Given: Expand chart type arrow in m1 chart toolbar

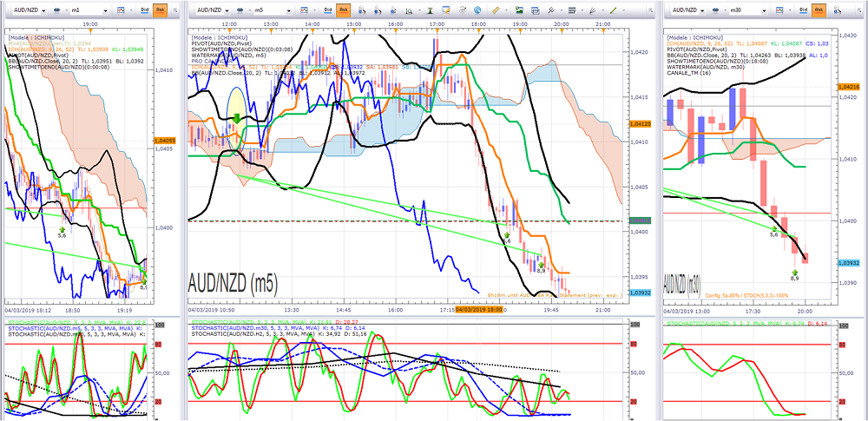Looking at the screenshot, I should 131,10.
